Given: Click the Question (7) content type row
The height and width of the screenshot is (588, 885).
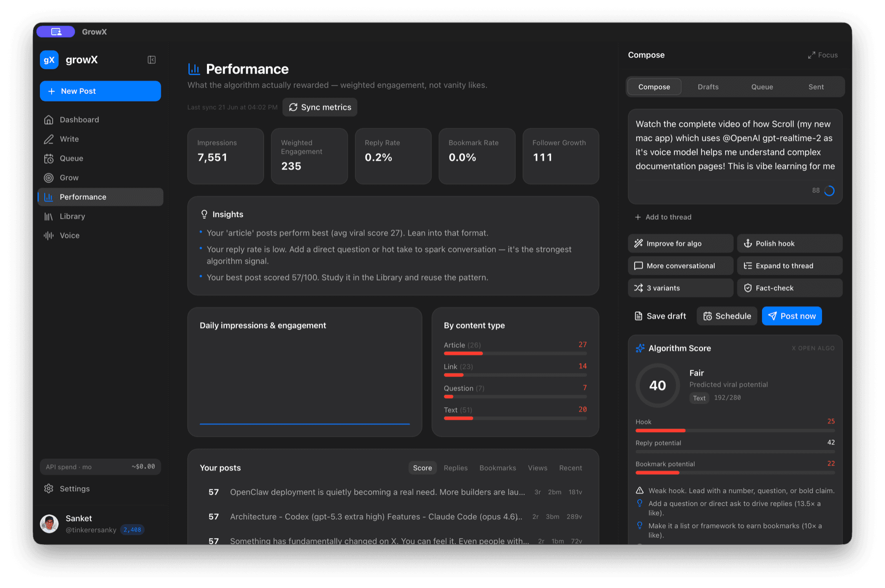Looking at the screenshot, I should tap(515, 392).
